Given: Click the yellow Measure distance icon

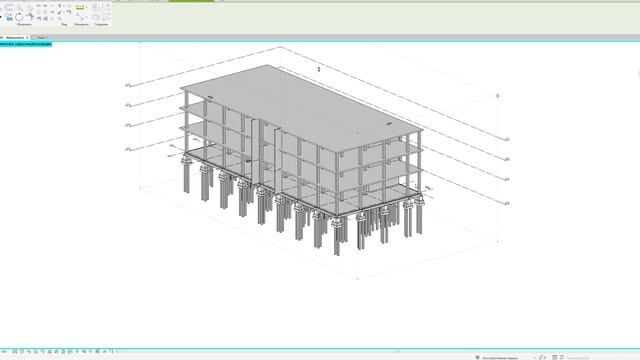Looking at the screenshot, I should point(80,7).
